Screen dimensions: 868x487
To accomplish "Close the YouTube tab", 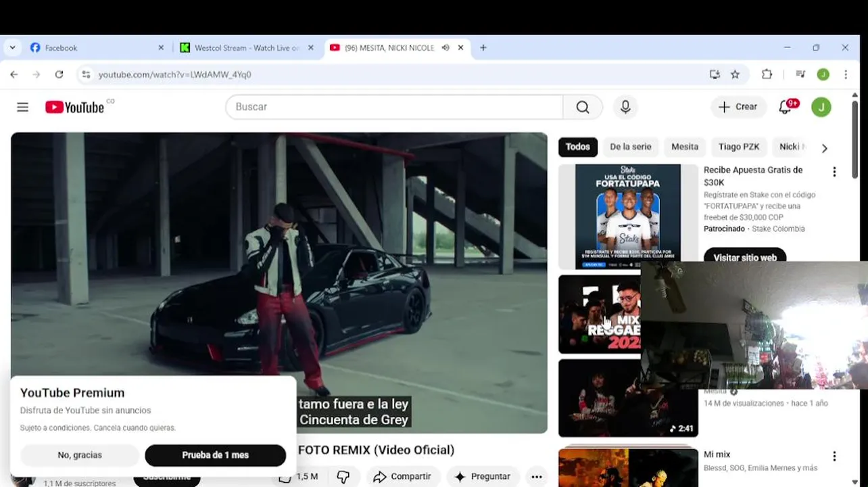I will click(460, 48).
